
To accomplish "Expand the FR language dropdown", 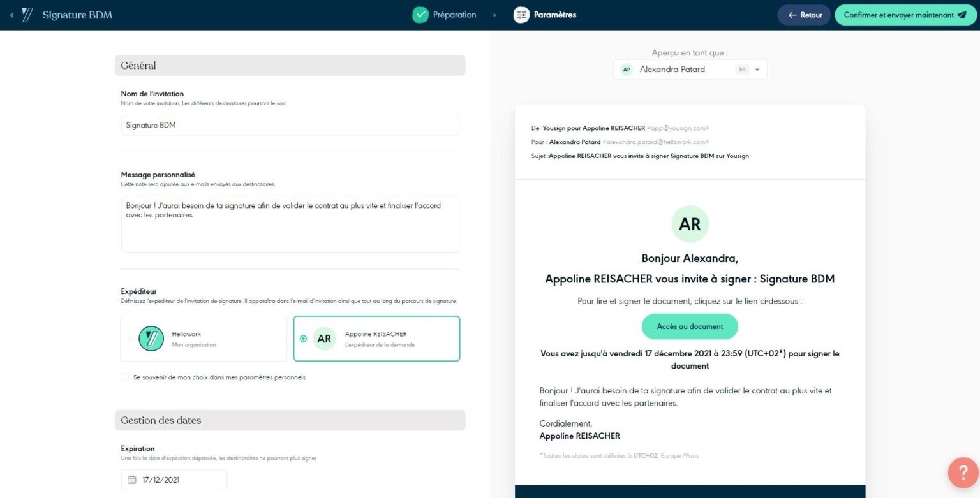I will pos(757,70).
